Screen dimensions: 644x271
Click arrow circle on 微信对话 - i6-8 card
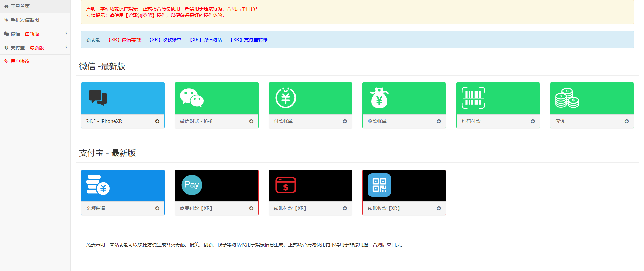pyautogui.click(x=251, y=121)
